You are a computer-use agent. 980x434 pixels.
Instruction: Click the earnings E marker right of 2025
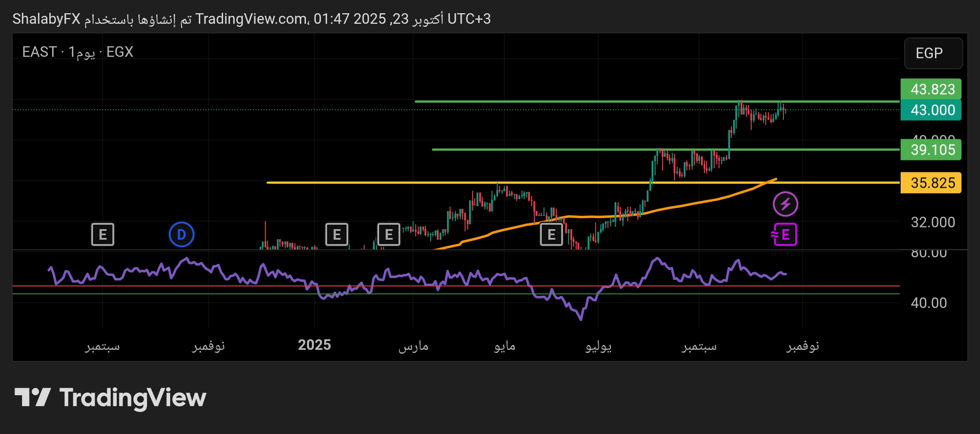click(337, 234)
